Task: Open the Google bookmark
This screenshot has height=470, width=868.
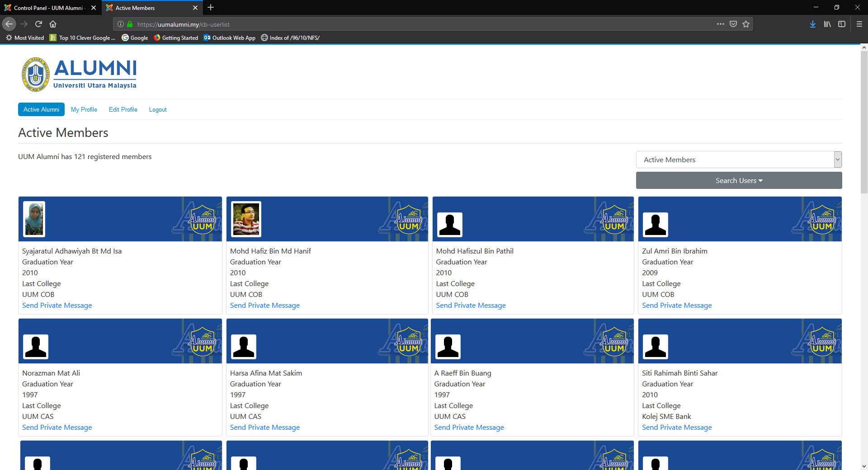Action: (x=135, y=38)
